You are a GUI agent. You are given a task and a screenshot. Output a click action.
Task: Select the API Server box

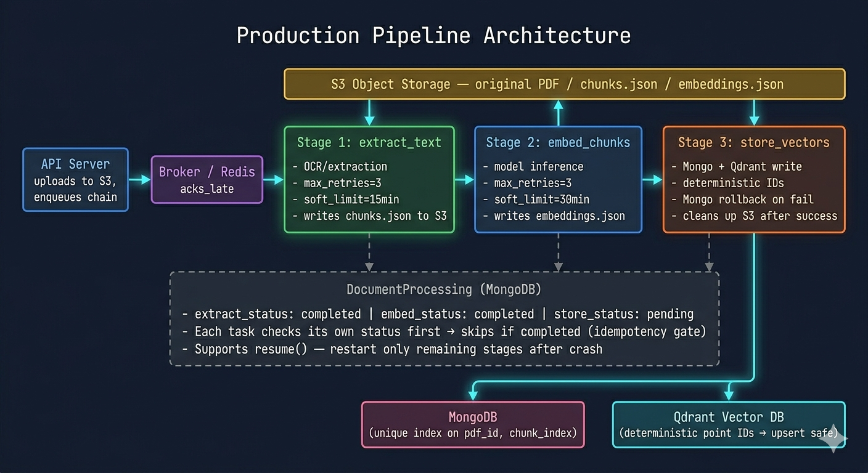76,180
